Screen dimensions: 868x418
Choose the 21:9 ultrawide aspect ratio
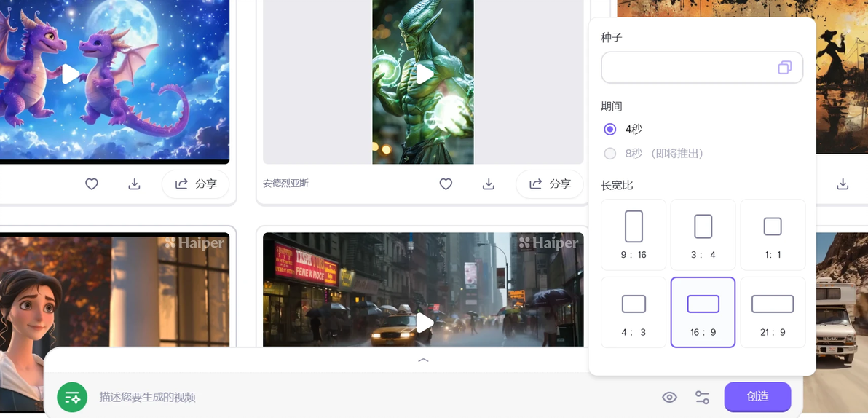[x=773, y=312]
